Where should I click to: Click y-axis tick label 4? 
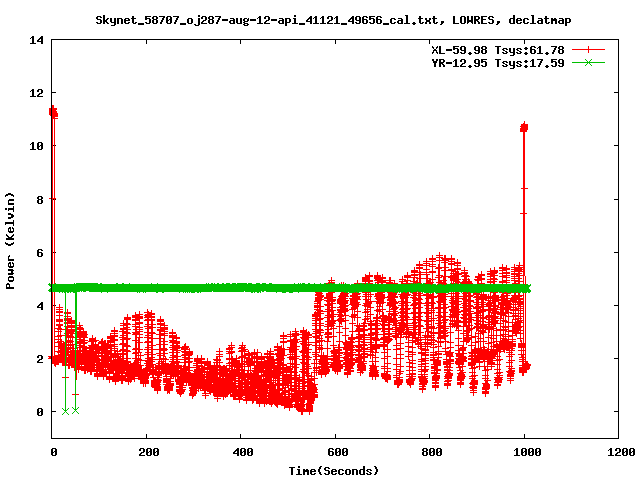pyautogui.click(x=40, y=306)
